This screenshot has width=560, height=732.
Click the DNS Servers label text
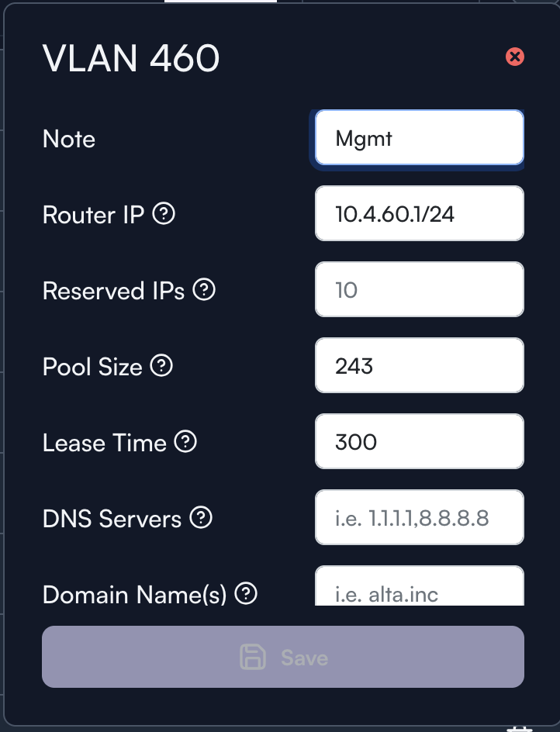pyautogui.click(x=112, y=519)
